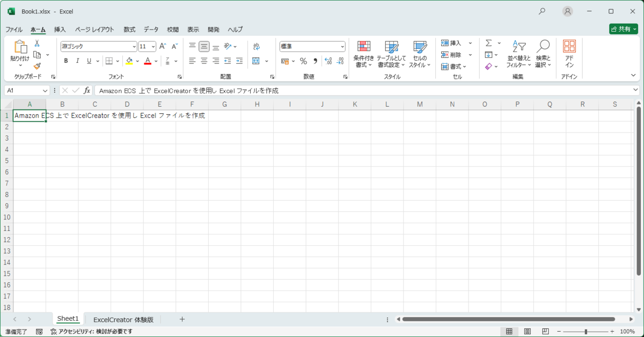Screen dimensions: 644x337
Task: Open 条件付き書式 conditional formatting menu
Action: pos(363,54)
